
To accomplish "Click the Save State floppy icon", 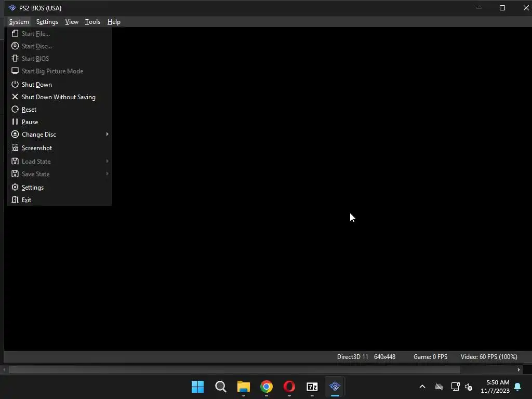I will (15, 174).
